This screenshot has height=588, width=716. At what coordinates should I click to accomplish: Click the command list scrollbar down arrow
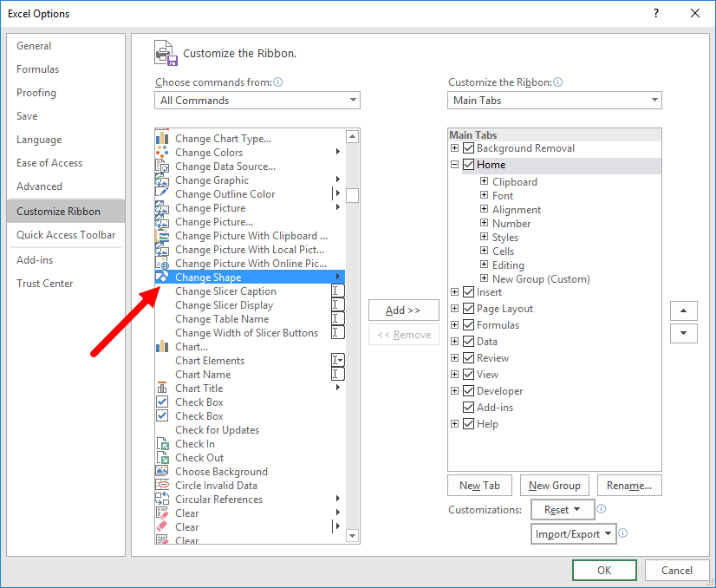coord(352,535)
